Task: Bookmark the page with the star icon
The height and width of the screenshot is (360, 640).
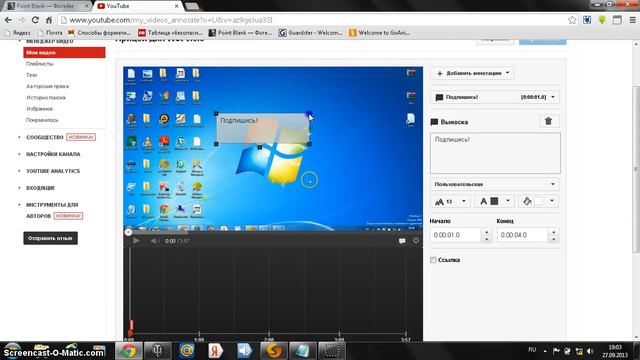Action: (x=572, y=20)
